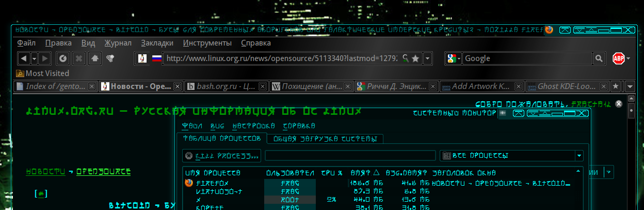Click the Adblock Plus ABP icon
The height and width of the screenshot is (210, 644).
[x=618, y=58]
